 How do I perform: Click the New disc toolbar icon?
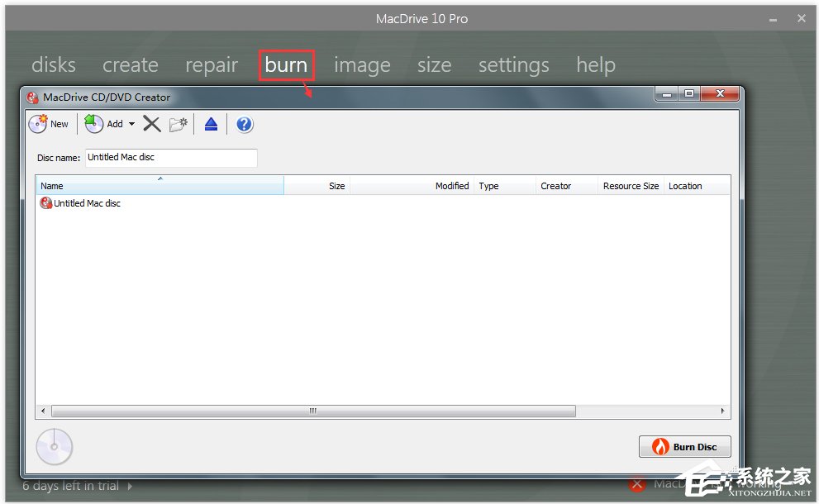click(x=38, y=124)
